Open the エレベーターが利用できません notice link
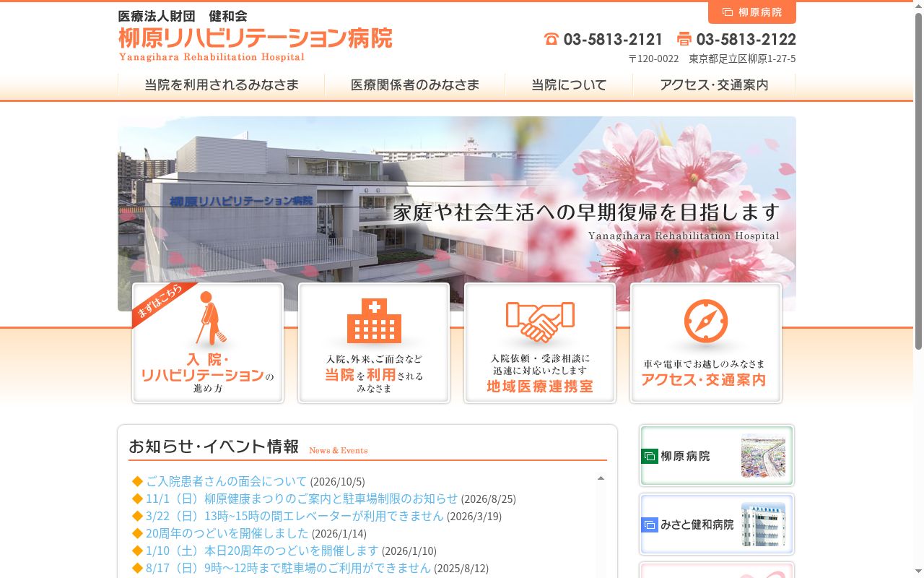924x578 pixels. 295,516
